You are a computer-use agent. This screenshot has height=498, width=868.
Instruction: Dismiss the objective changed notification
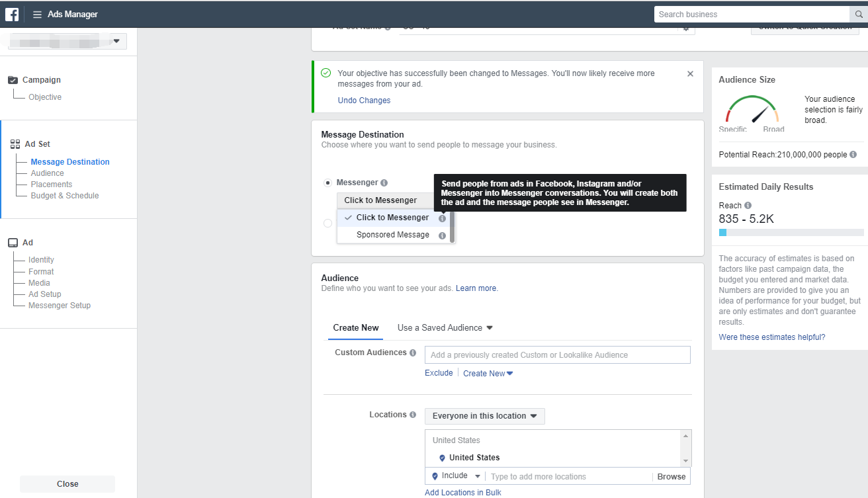(690, 74)
